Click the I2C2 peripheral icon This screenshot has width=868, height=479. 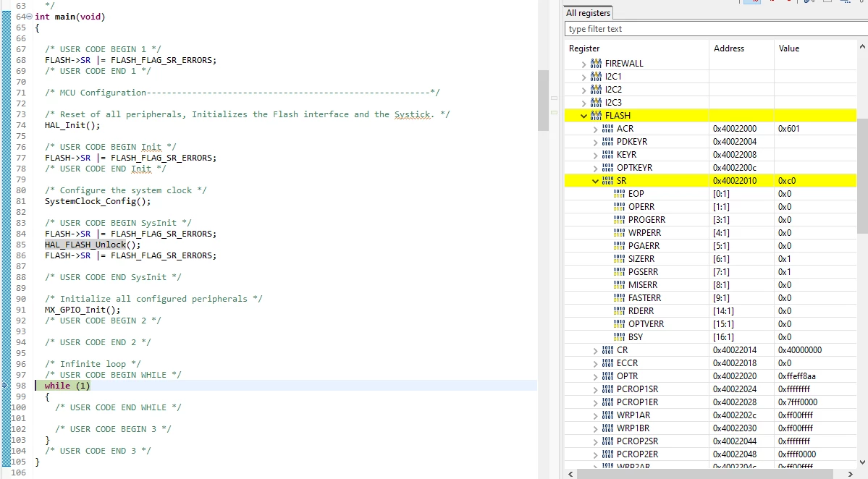[x=596, y=90]
